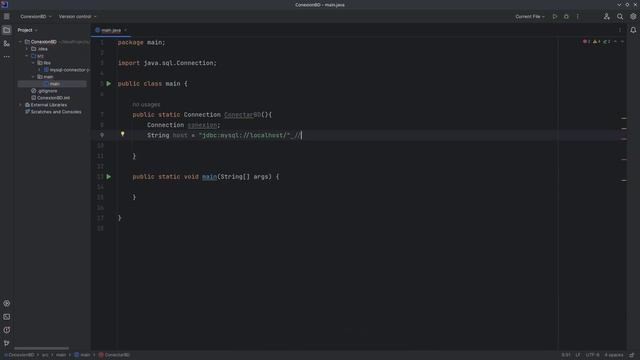This screenshot has height=360, width=640.
Task: Run class main from gutter arrow
Action: (109, 84)
